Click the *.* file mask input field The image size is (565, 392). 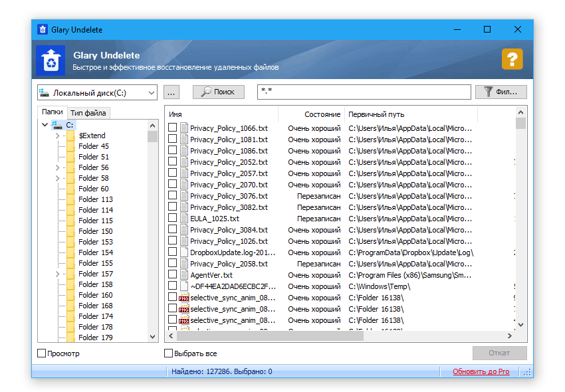(x=364, y=92)
